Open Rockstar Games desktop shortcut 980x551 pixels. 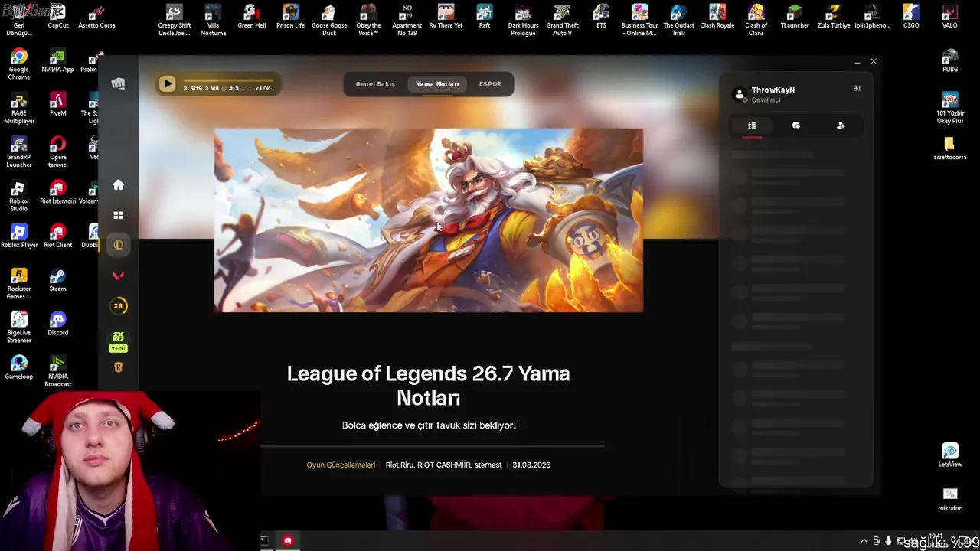point(19,284)
